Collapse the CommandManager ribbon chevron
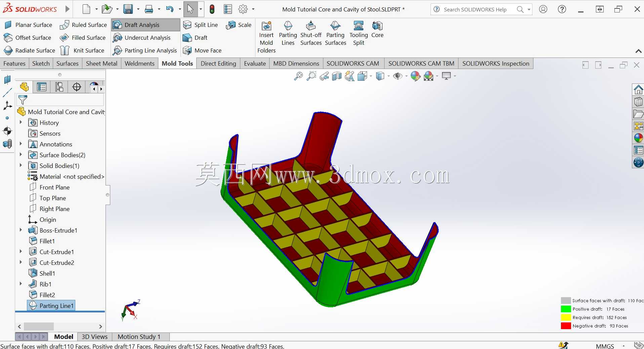 (x=638, y=51)
